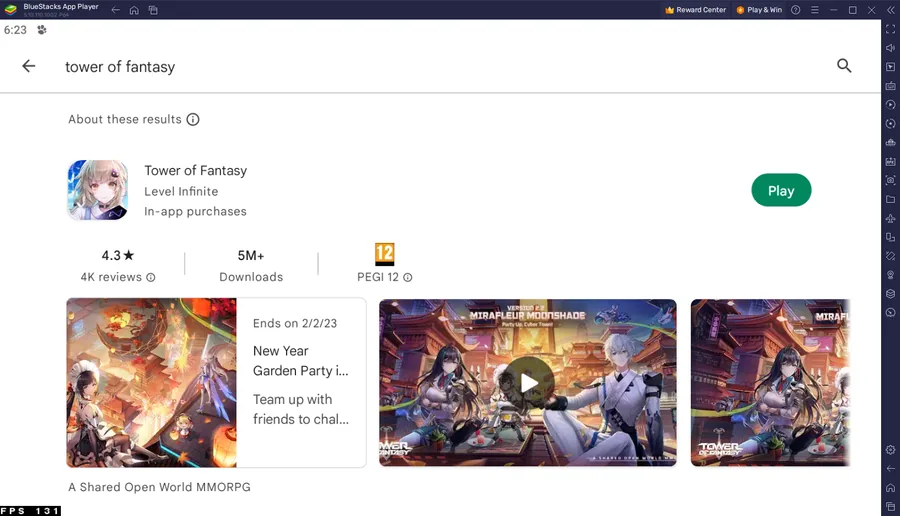Open the partially visible third screenshot

pyautogui.click(x=770, y=382)
